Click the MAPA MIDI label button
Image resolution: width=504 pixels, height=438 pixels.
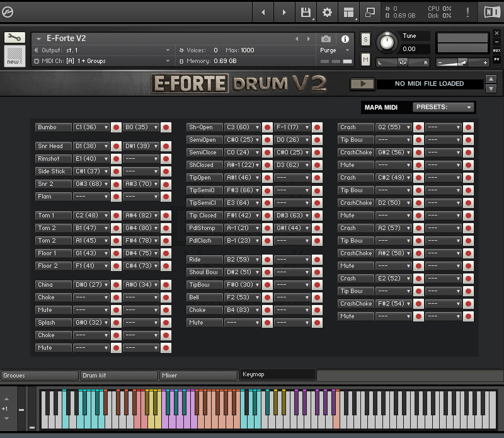pos(381,107)
